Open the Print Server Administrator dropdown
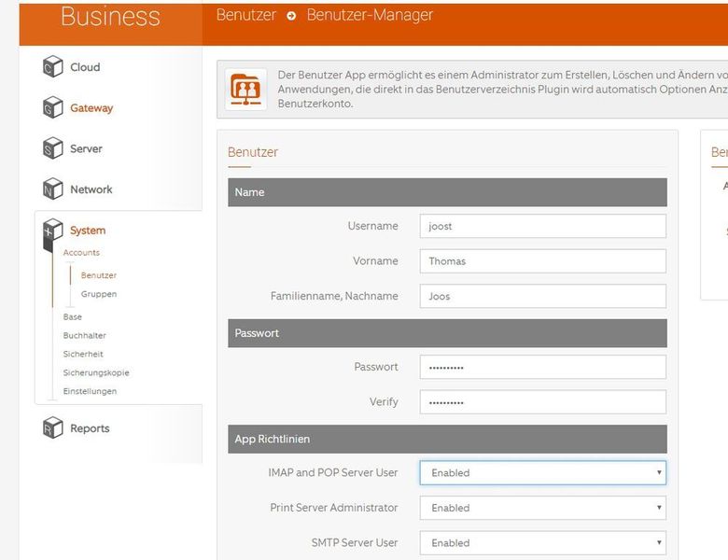728x560 pixels. pos(542,508)
